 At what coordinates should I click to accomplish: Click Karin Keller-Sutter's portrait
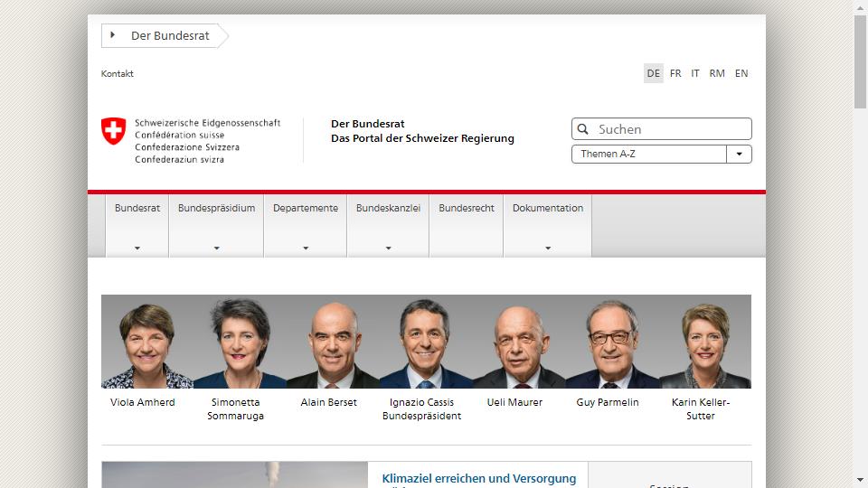705,342
